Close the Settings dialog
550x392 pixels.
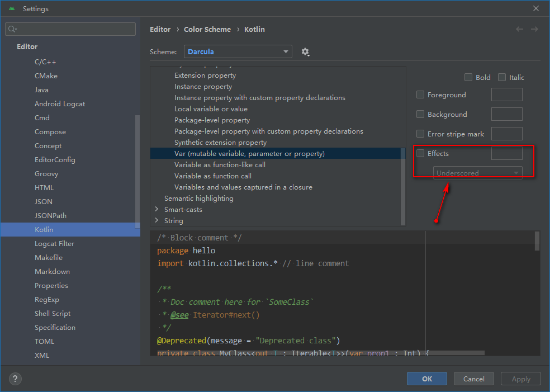[x=535, y=8]
